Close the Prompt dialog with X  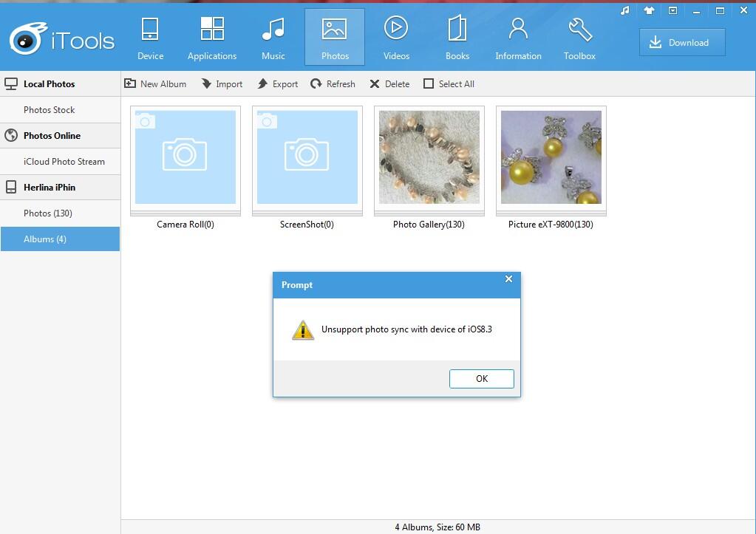coord(508,279)
